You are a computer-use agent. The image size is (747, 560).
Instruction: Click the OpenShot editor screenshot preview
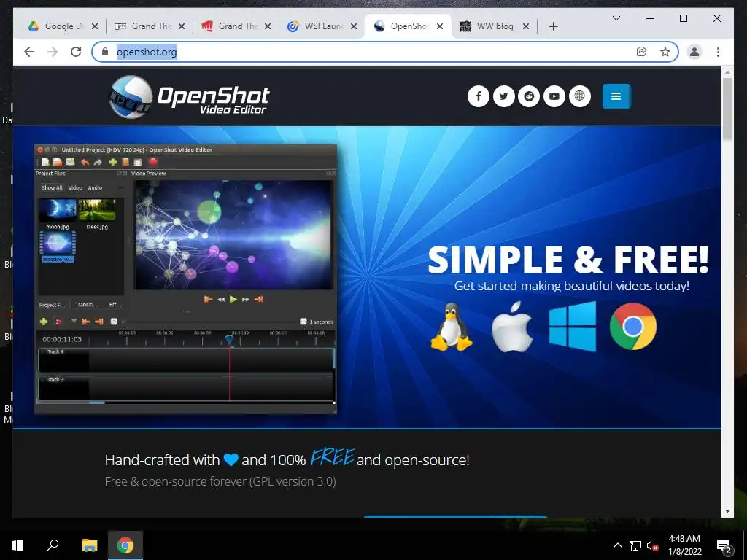coord(186,279)
